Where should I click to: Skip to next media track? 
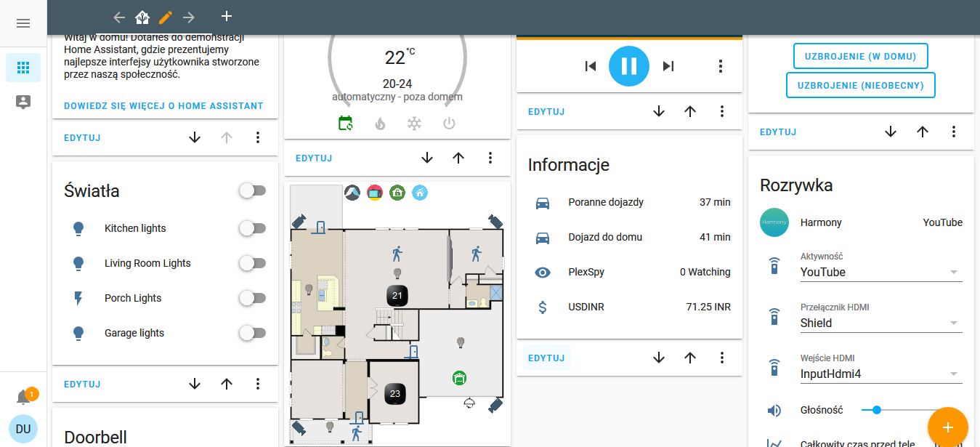(x=668, y=66)
